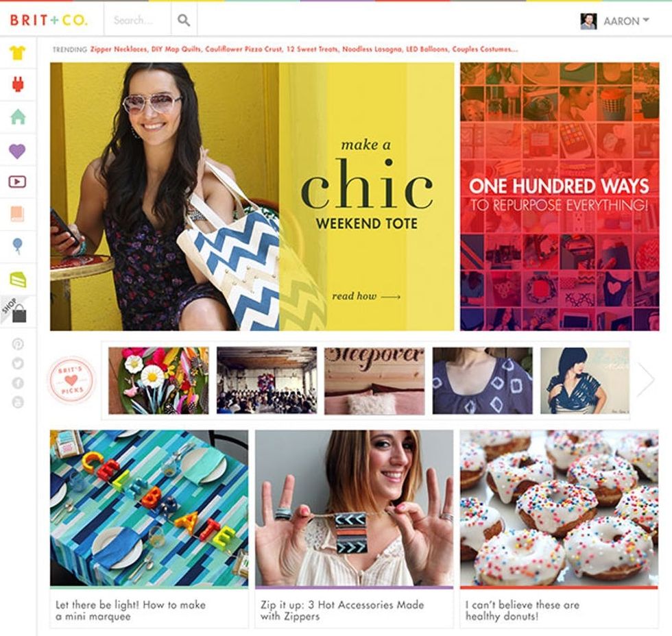The image size is (672, 636).
Task: Expand the AARON user dropdown menu
Action: click(614, 21)
